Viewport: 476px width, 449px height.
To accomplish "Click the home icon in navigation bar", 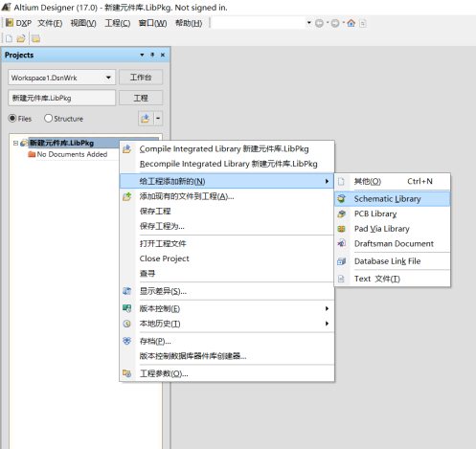I will click(351, 23).
